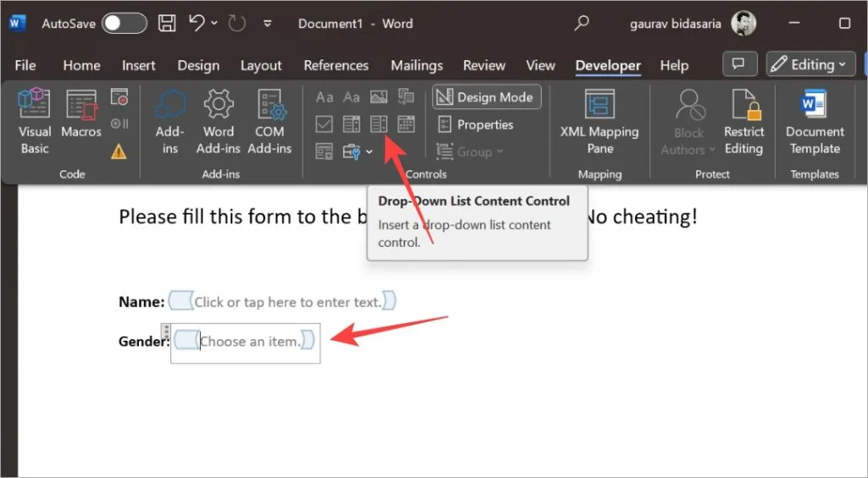This screenshot has height=478, width=868.
Task: Switch to the Layout tab
Action: (261, 65)
